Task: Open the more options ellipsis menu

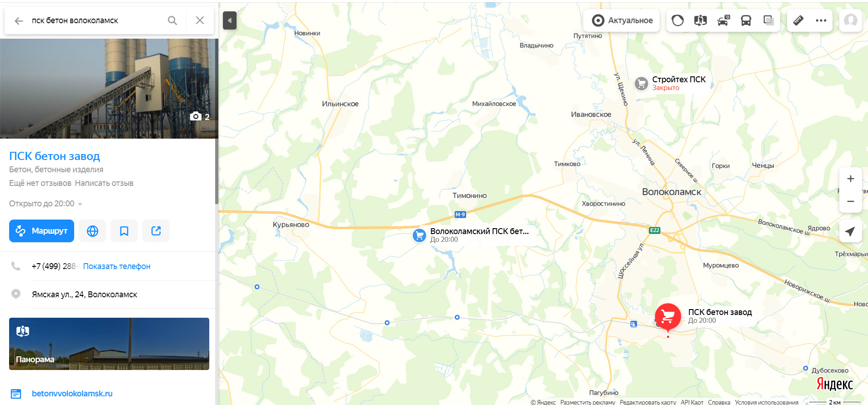Action: pyautogui.click(x=821, y=20)
